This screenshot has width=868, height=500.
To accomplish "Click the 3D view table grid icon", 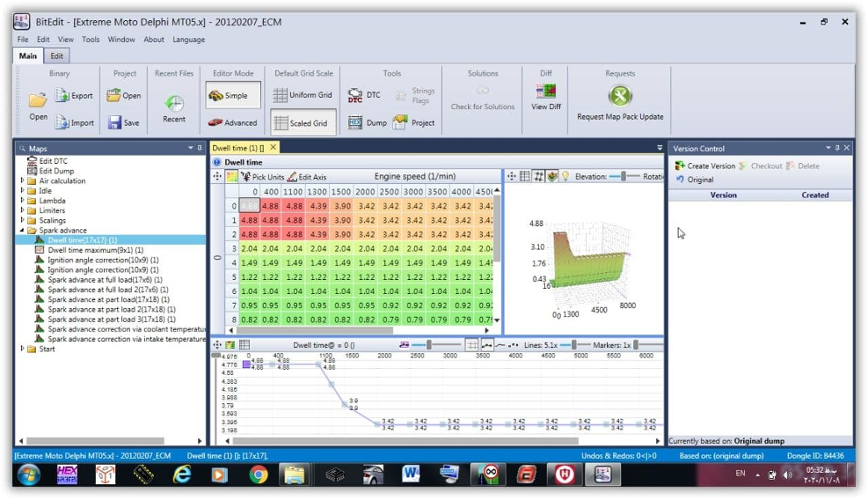I will coord(525,176).
